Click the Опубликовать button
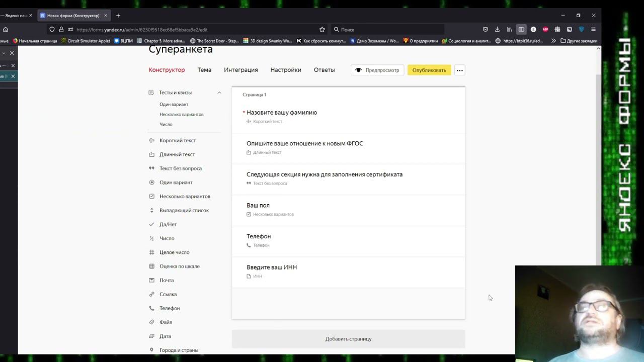 click(429, 70)
